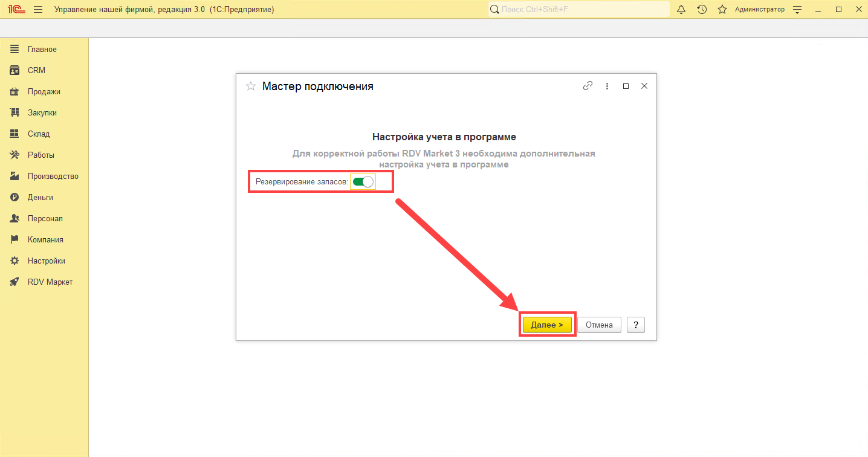Screen dimensions: 868x457
Task: Click the Мастер подключения dialog title
Action: coord(318,86)
